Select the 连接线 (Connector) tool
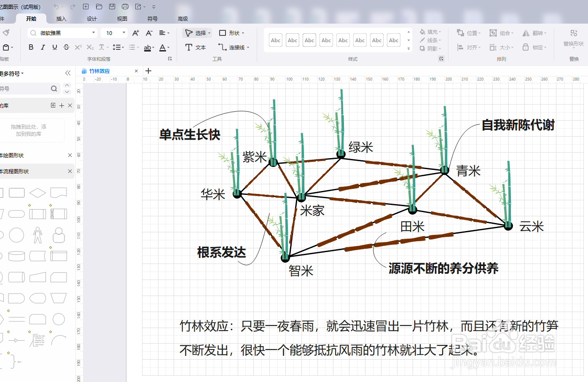The height and width of the screenshot is (382, 588). click(231, 47)
